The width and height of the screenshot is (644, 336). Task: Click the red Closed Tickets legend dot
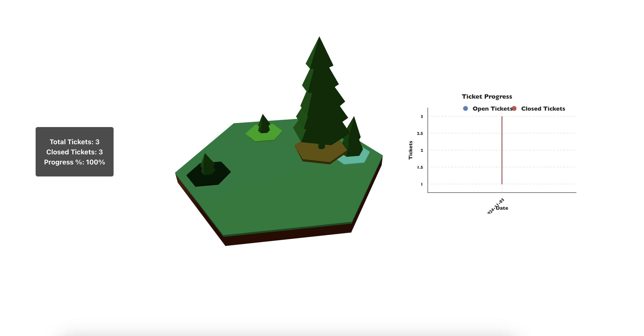(x=514, y=108)
